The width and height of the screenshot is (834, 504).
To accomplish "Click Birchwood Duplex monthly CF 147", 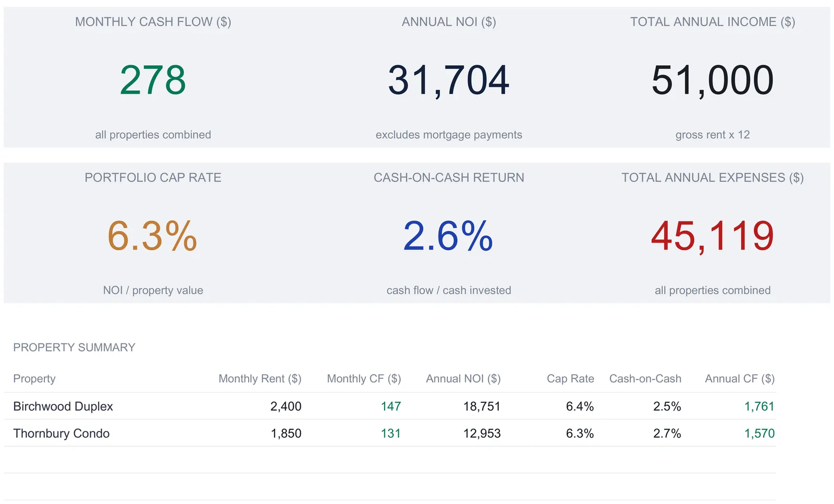I will tap(391, 407).
